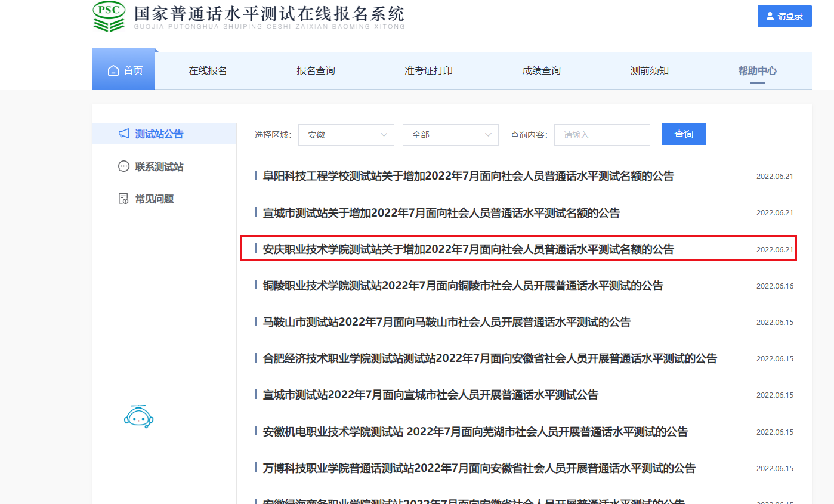834x504 pixels.
Task: Open the 准考证打印 tab
Action: tap(428, 71)
